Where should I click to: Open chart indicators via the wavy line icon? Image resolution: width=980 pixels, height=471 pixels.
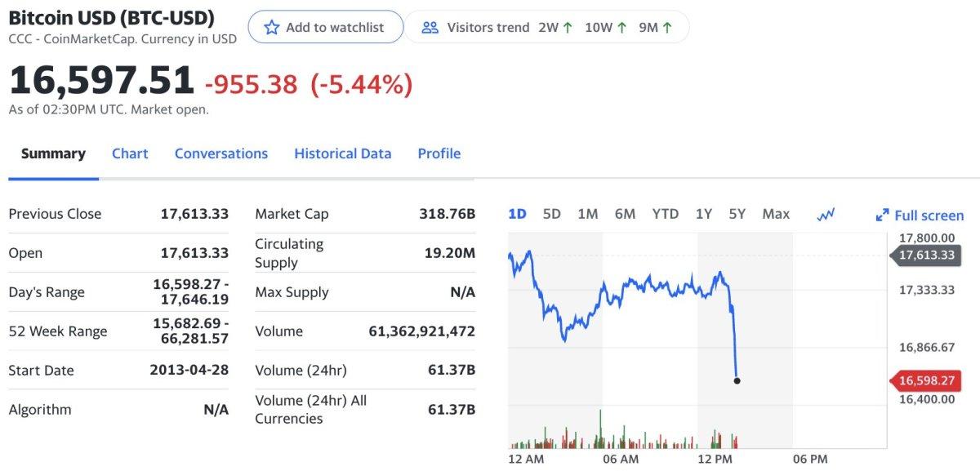pos(826,215)
